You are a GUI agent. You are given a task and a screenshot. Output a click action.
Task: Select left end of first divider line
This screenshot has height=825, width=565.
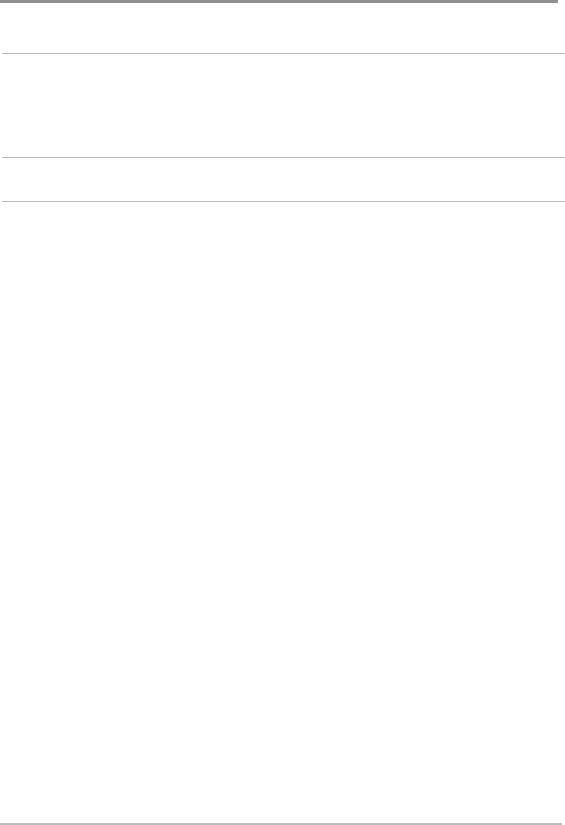pyautogui.click(x=4, y=53)
